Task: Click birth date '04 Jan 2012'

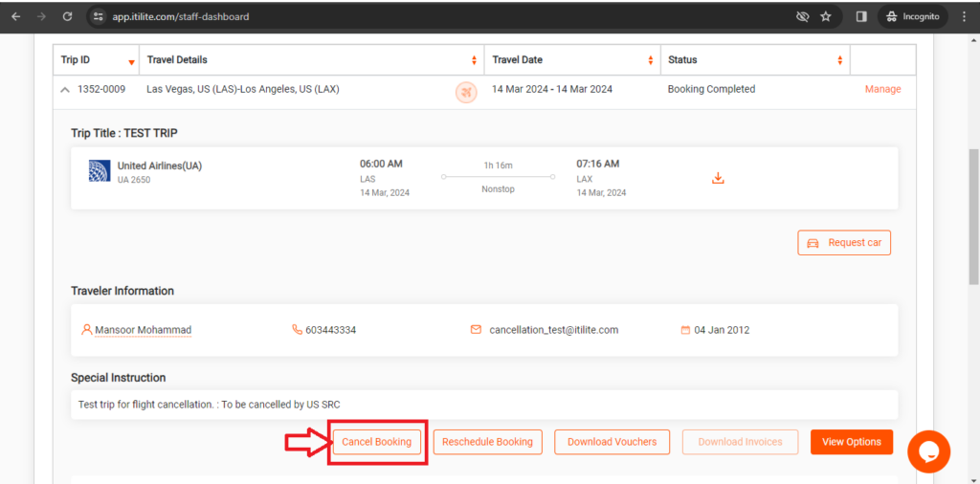Action: tap(722, 330)
